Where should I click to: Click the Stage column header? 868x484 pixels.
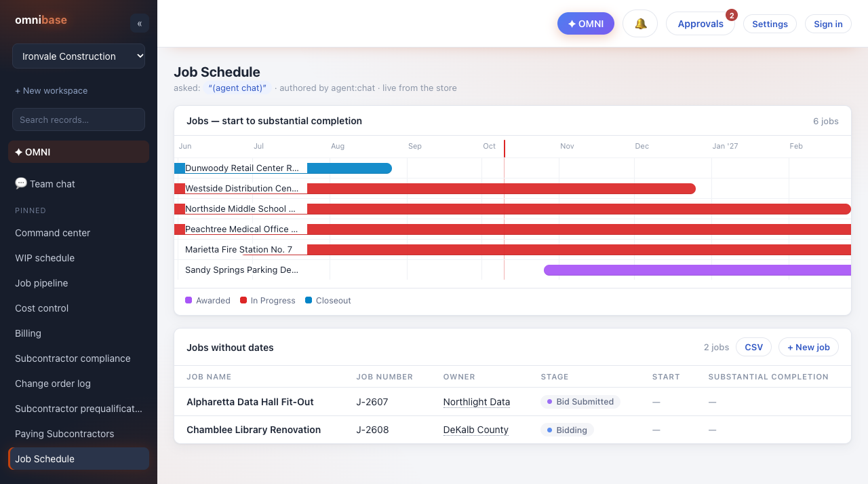click(555, 377)
